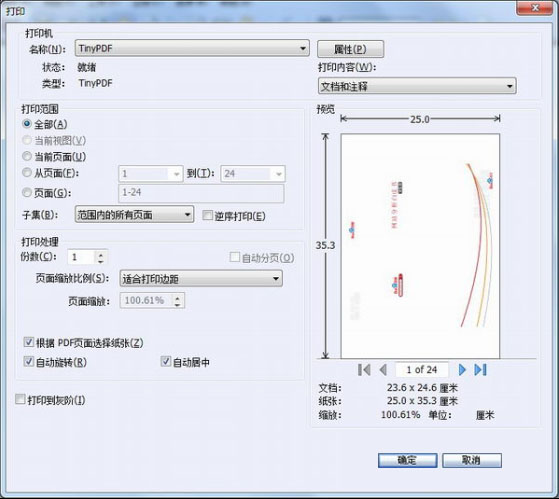Viewport: 559px width, 499px height.
Task: Open printer name TinyPDF dropdown
Action: [x=192, y=48]
